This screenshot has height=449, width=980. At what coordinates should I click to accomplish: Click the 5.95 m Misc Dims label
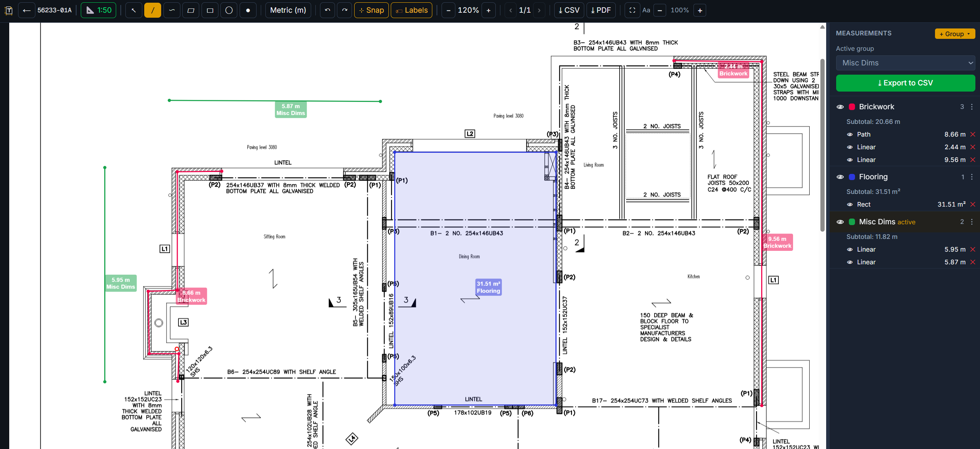coord(121,283)
